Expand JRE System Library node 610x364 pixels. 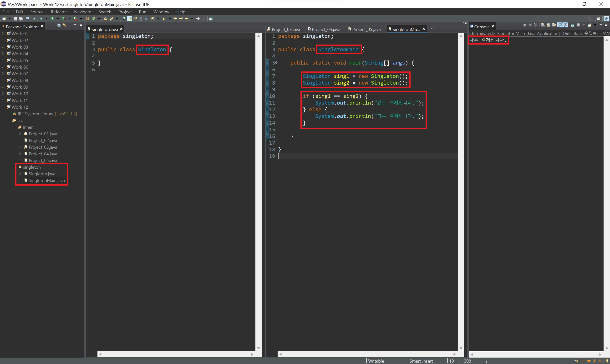point(8,114)
